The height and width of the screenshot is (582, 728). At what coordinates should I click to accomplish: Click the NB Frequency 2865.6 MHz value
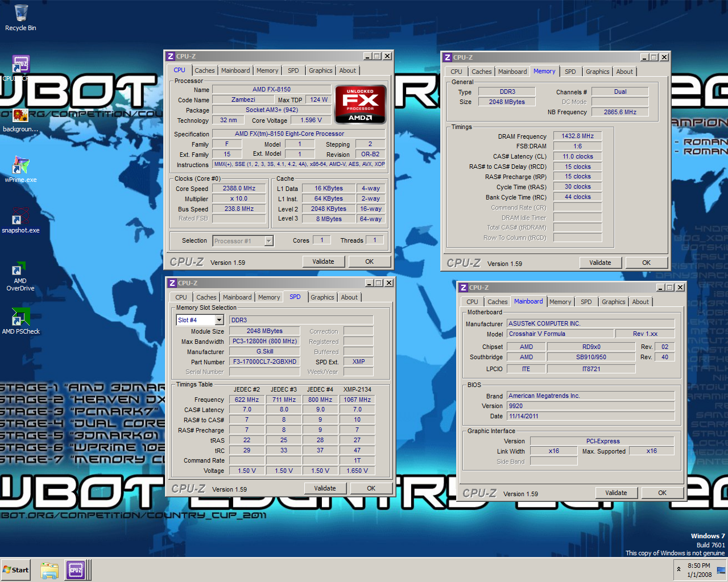tap(620, 112)
